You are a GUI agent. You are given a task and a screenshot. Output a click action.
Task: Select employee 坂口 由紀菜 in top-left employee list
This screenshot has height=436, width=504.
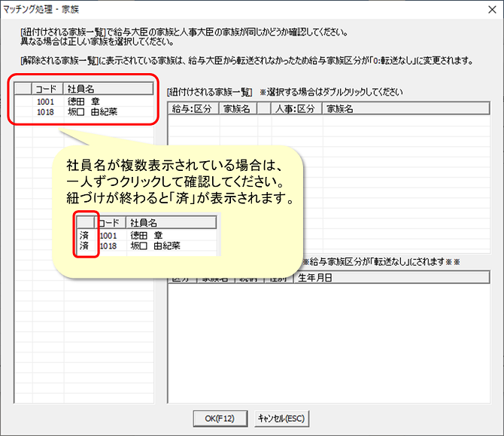point(92,111)
